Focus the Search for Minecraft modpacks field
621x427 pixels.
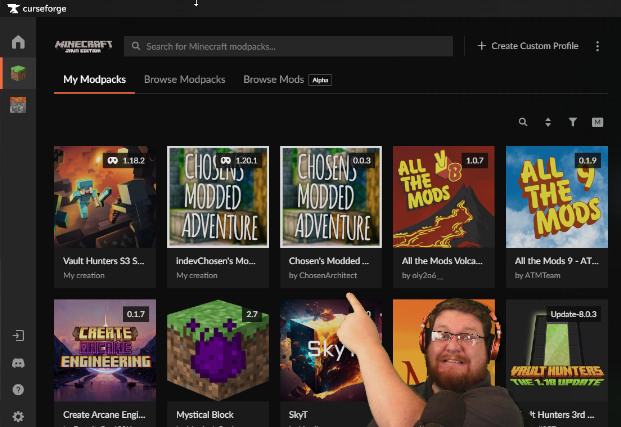click(288, 46)
